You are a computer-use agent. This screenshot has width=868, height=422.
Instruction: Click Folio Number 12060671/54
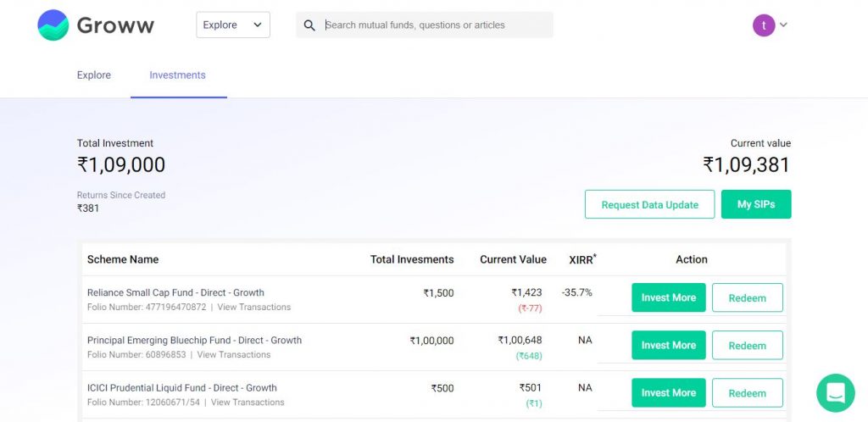coord(143,403)
